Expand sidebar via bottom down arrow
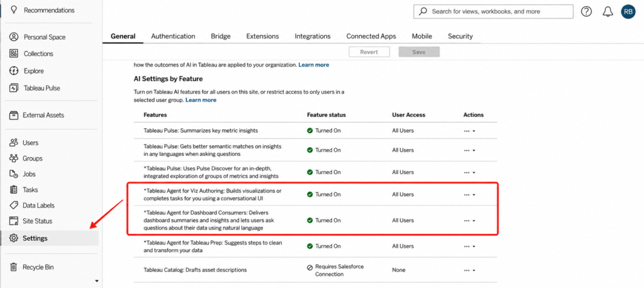 pos(97,281)
